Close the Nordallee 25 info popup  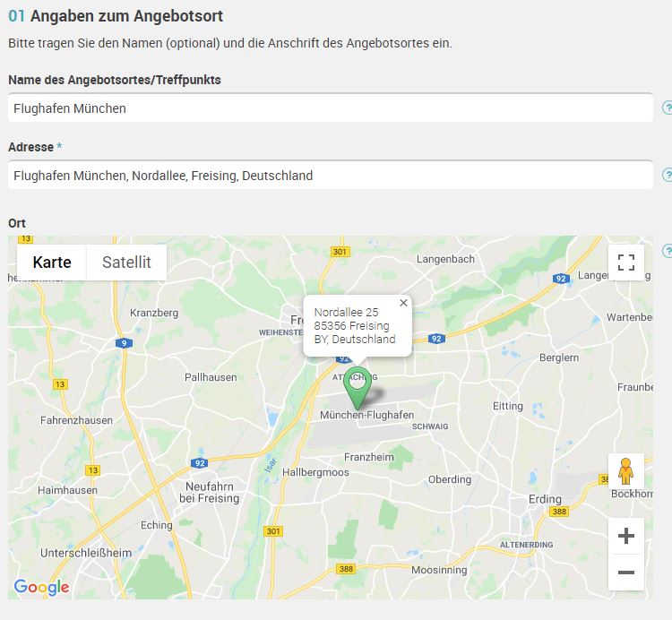pos(403,303)
